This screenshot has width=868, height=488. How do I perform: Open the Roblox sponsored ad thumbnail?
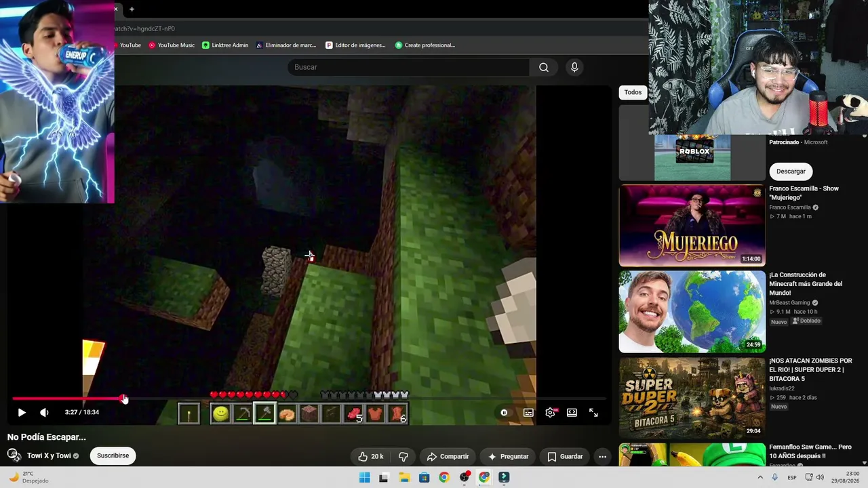[692, 157]
